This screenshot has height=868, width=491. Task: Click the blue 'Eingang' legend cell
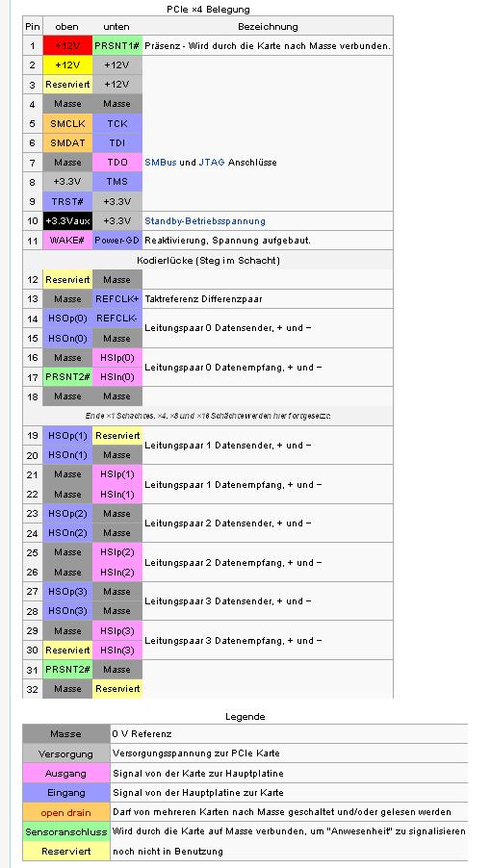pyautogui.click(x=65, y=793)
